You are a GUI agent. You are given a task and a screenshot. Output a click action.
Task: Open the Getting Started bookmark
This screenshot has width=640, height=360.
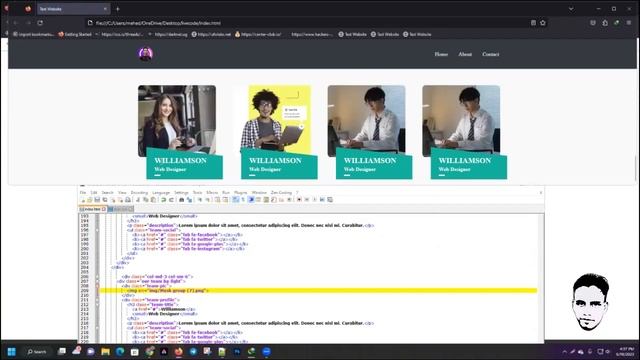coord(75,34)
